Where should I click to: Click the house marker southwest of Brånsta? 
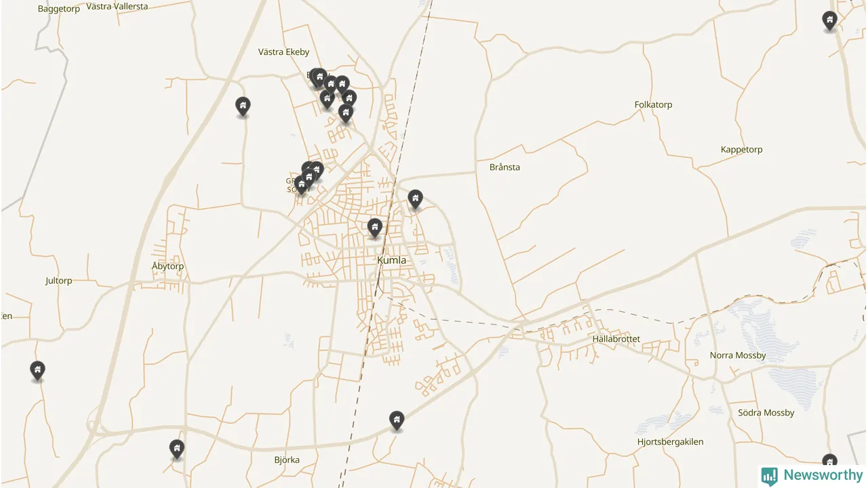[415, 199]
